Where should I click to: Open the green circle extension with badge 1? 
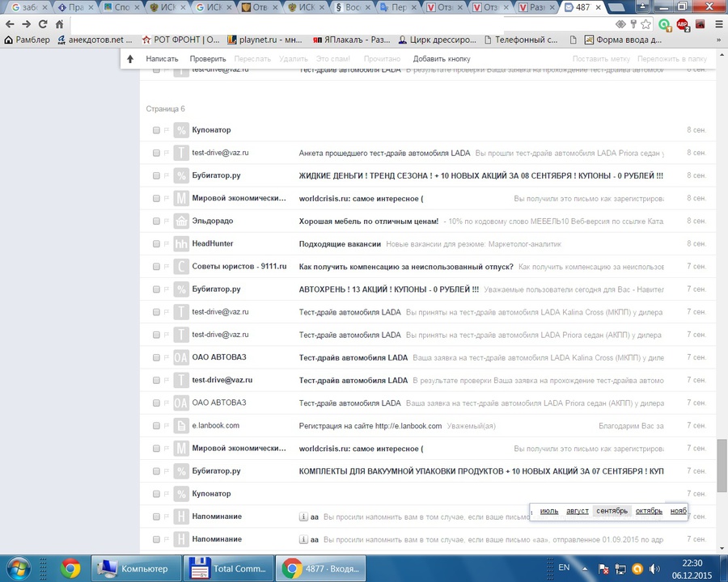coord(665,25)
